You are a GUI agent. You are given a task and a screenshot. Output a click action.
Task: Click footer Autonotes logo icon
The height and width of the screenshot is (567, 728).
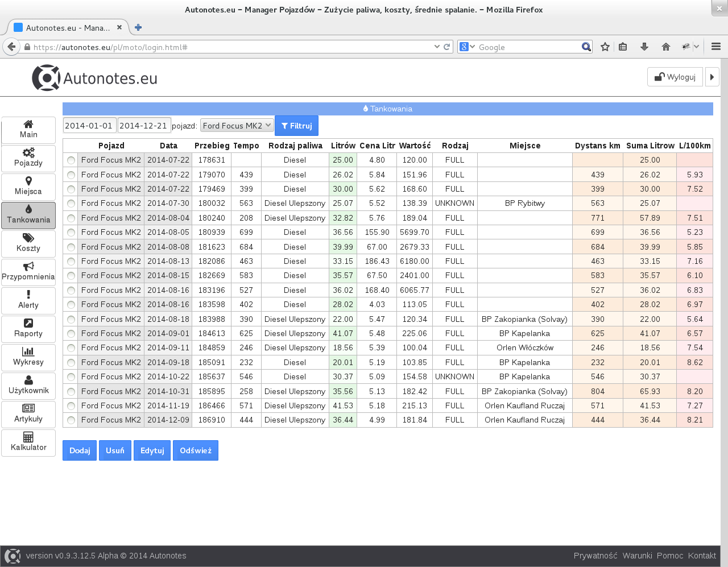pos(13,556)
